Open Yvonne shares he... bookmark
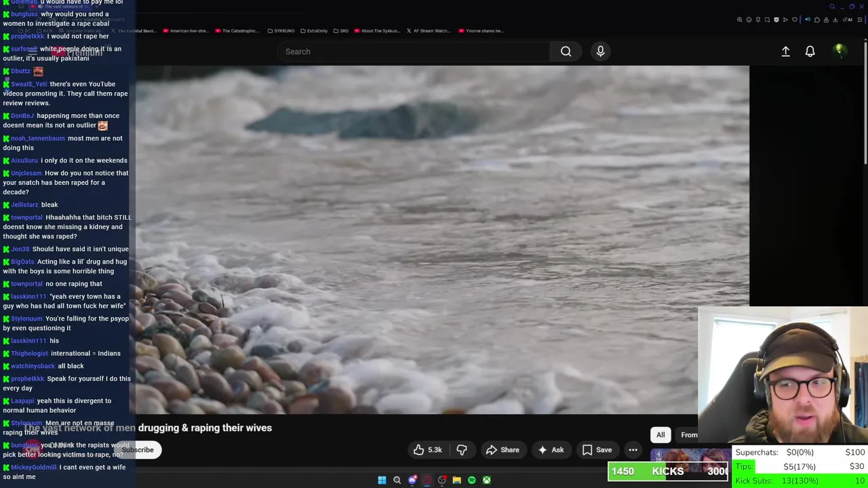 (481, 30)
